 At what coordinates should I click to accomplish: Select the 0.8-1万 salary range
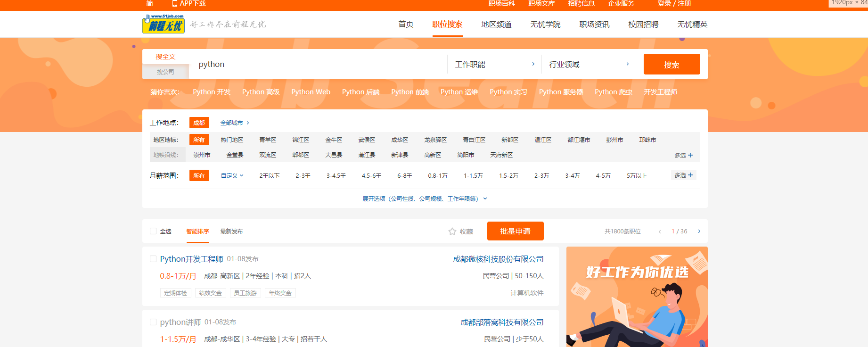[x=438, y=175]
